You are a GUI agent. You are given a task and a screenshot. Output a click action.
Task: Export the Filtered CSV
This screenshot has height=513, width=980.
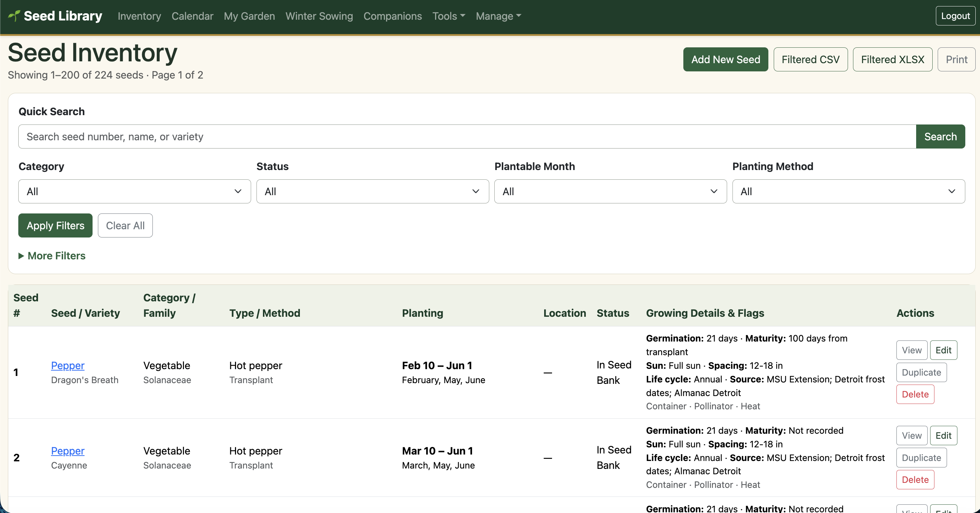point(810,59)
